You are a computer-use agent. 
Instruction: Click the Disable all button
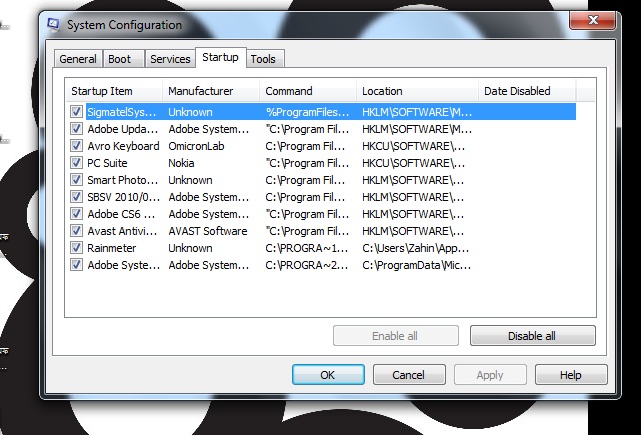(x=532, y=336)
